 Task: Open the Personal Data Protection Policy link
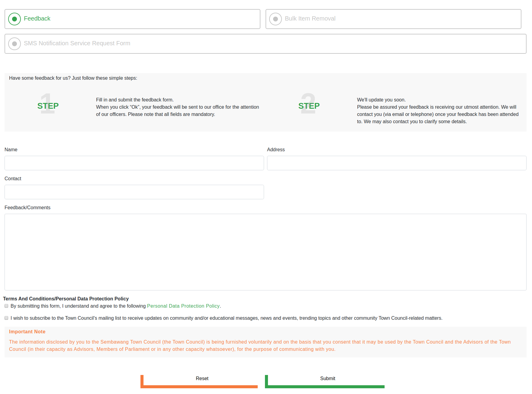click(x=183, y=306)
